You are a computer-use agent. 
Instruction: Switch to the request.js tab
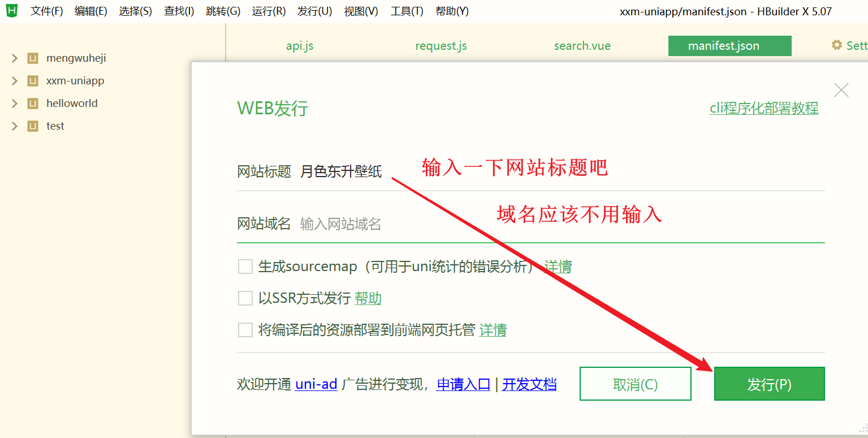pyautogui.click(x=441, y=46)
